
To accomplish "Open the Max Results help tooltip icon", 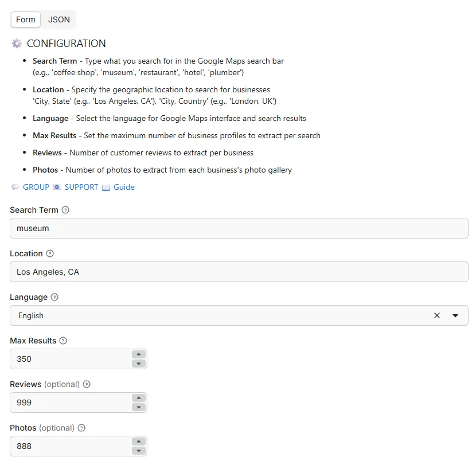I will pos(63,341).
